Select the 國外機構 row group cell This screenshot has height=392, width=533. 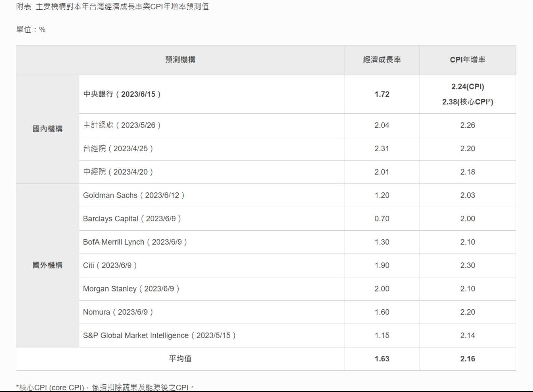click(47, 265)
